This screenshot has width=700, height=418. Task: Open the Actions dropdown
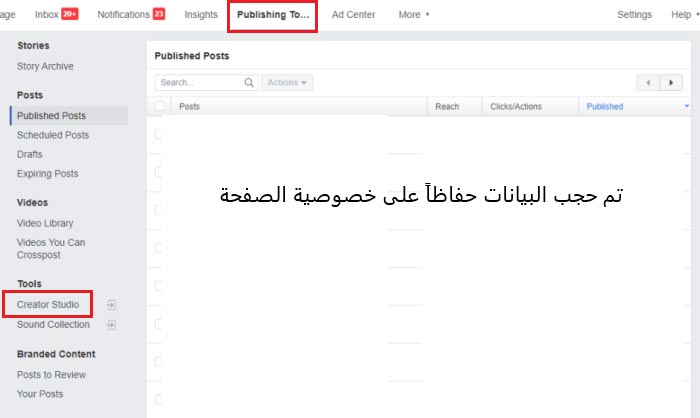287,83
